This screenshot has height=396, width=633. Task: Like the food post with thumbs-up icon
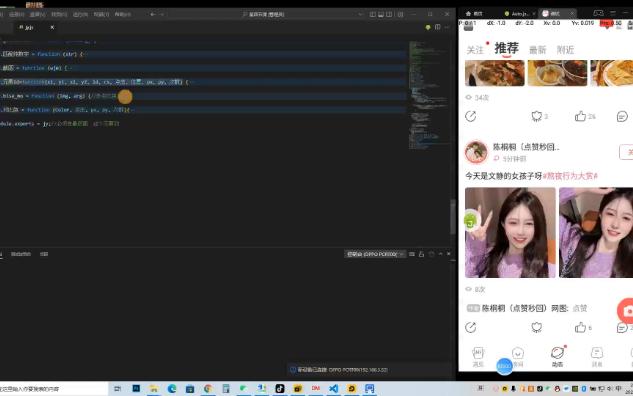(x=580, y=117)
